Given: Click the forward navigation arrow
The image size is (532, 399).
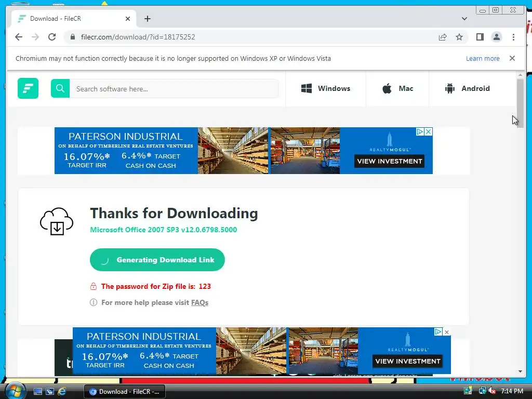Looking at the screenshot, I should (35, 37).
